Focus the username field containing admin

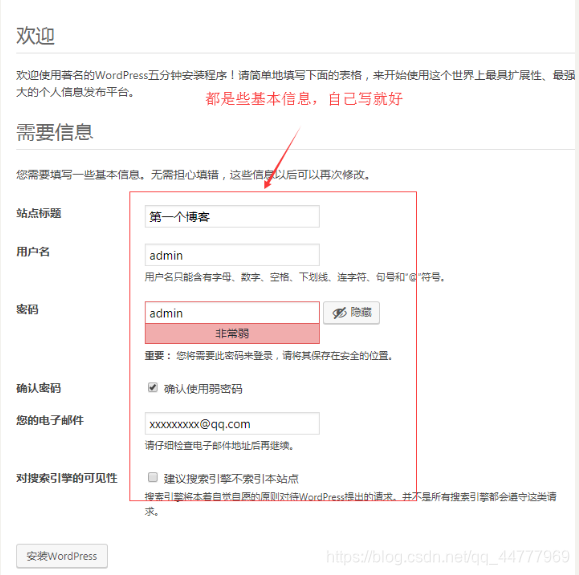[x=232, y=255]
